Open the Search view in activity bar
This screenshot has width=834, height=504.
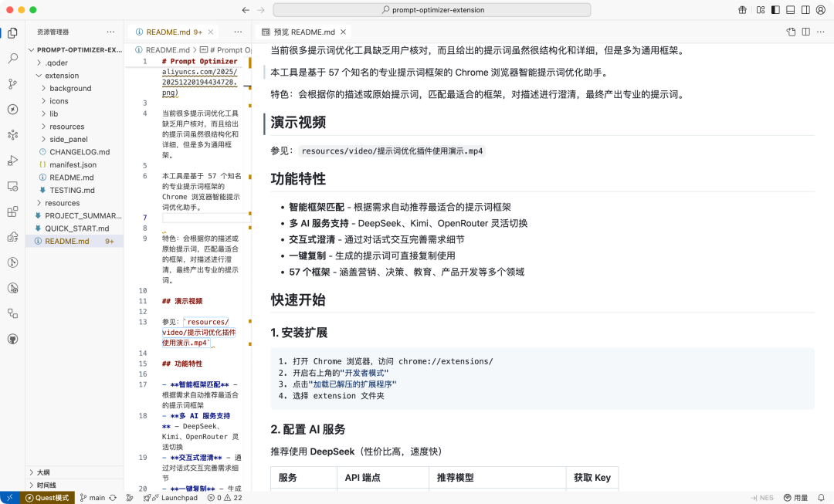[x=12, y=58]
